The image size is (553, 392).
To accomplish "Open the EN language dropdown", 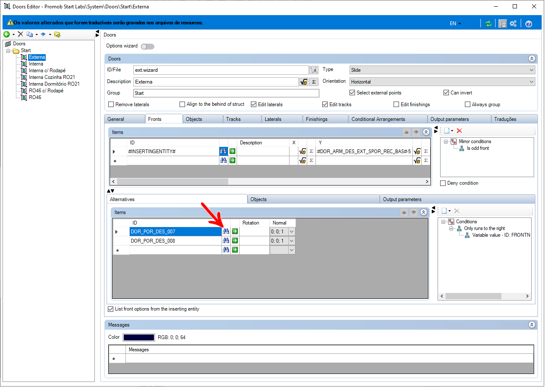I will pos(455,24).
